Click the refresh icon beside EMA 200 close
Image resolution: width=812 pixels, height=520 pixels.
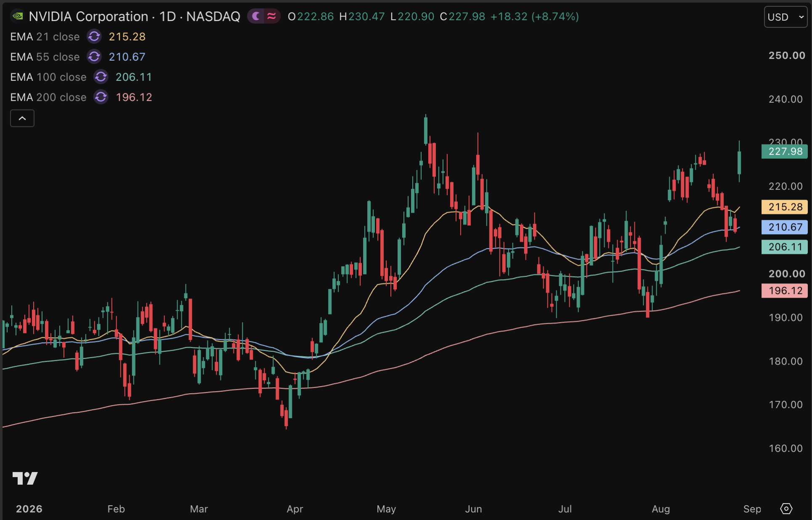[101, 97]
